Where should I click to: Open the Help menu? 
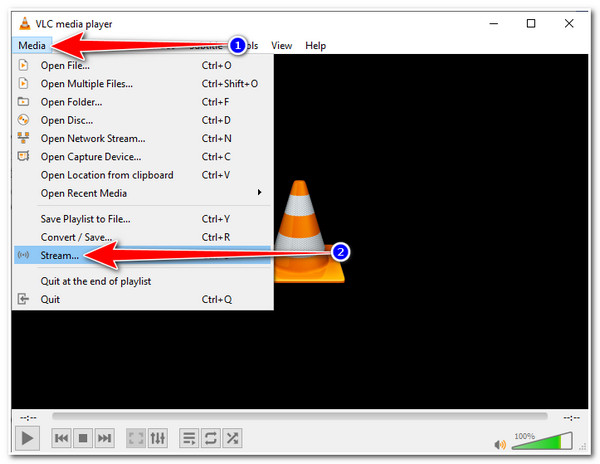pyautogui.click(x=315, y=46)
